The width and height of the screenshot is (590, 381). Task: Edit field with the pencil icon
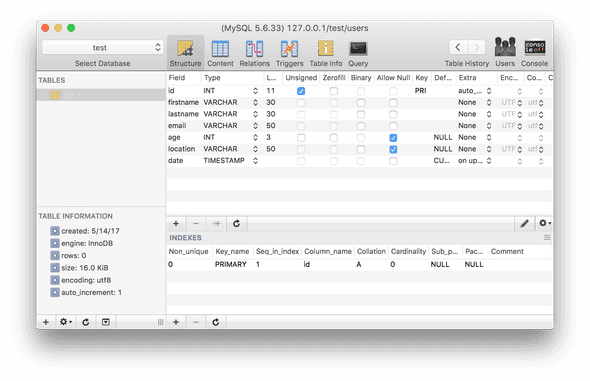[x=525, y=224]
